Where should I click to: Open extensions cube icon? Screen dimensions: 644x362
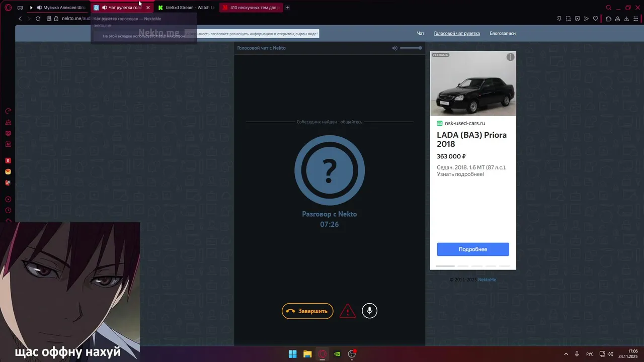(x=608, y=19)
